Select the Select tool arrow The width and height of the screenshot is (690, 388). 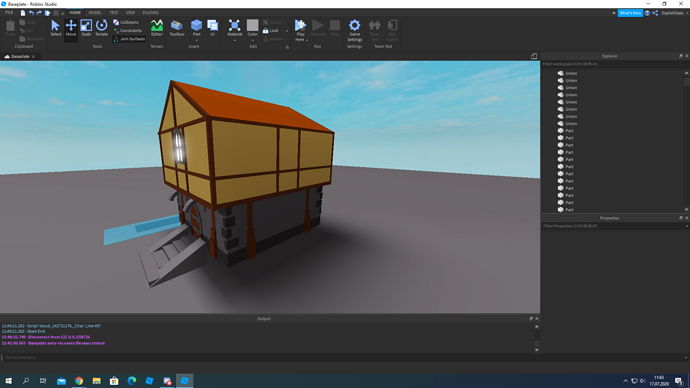coord(55,28)
